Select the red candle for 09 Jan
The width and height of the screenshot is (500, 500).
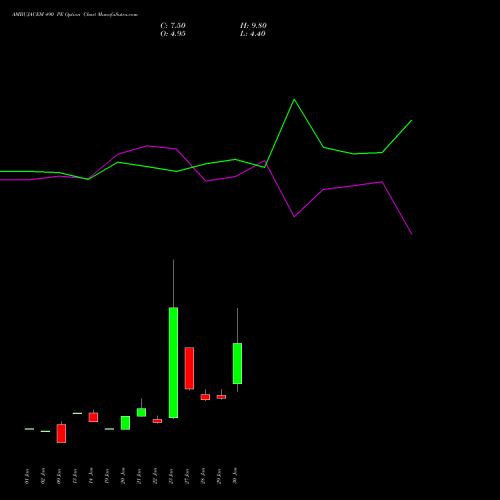click(x=61, y=433)
